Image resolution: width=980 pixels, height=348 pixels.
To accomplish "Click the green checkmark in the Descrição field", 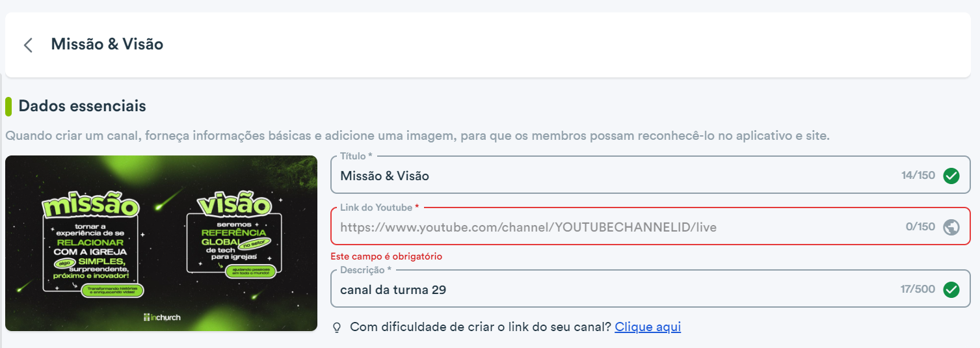I will tap(951, 289).
